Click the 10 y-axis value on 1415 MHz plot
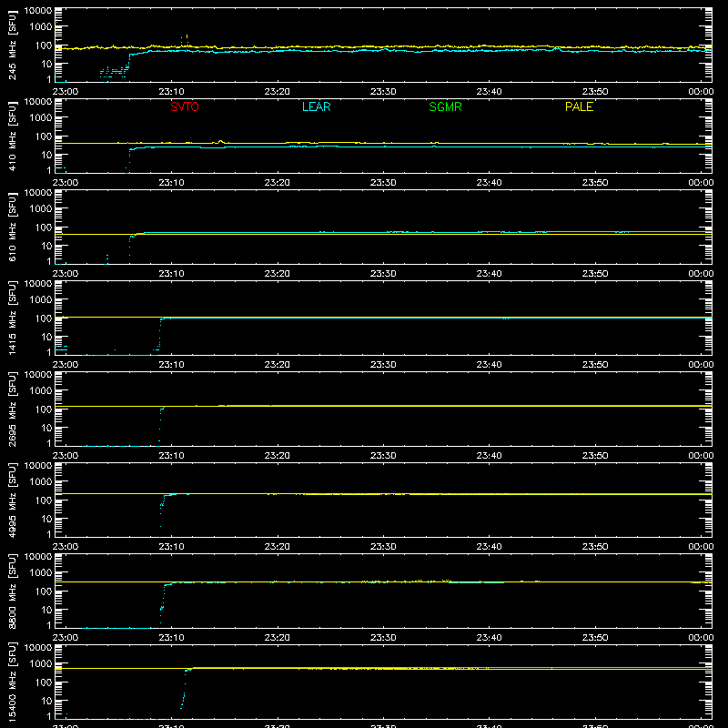This screenshot has height=728, width=728. [x=46, y=337]
